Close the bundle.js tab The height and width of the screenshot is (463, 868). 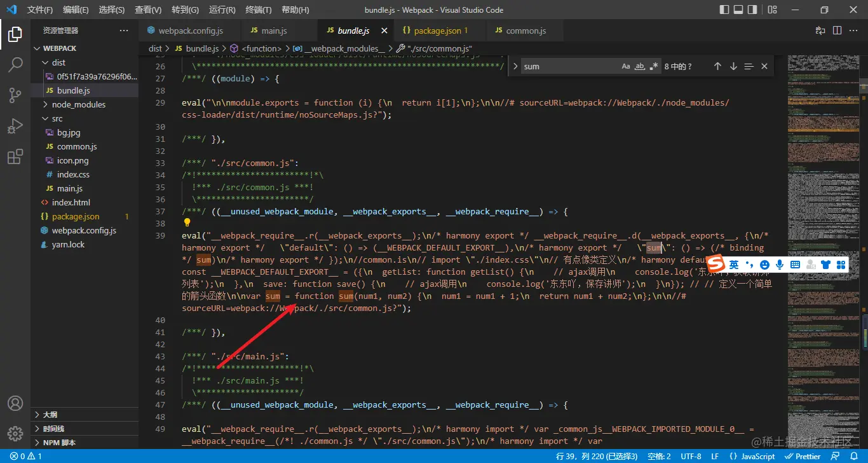384,31
